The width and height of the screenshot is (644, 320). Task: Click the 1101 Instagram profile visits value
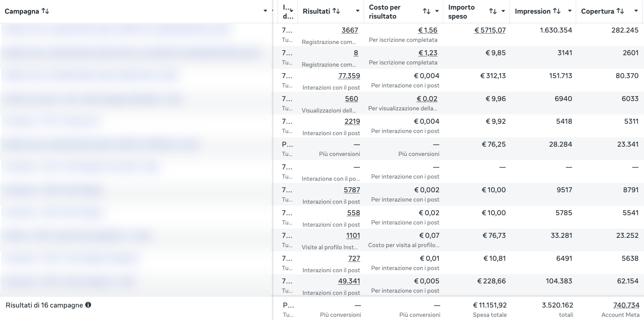pos(353,236)
